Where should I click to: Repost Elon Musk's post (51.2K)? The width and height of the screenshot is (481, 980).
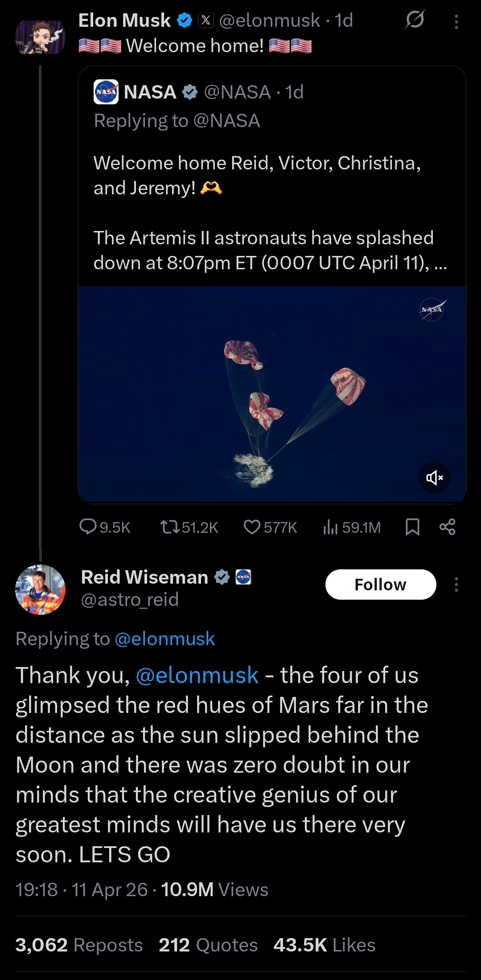(189, 527)
